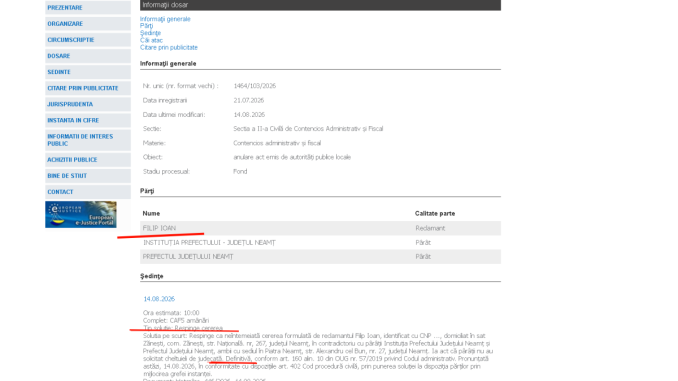
Task: Select Contencios administrativ și fiscal value
Action: click(x=277, y=143)
